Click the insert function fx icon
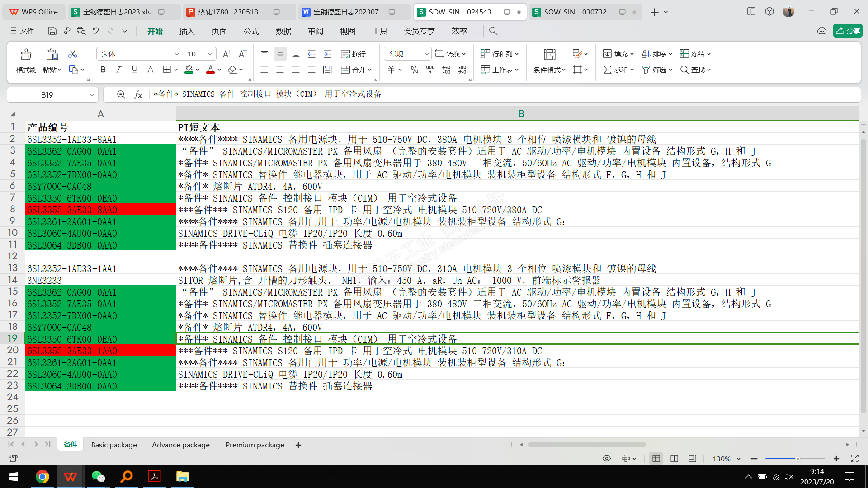This screenshot has height=488, width=868. tap(138, 94)
